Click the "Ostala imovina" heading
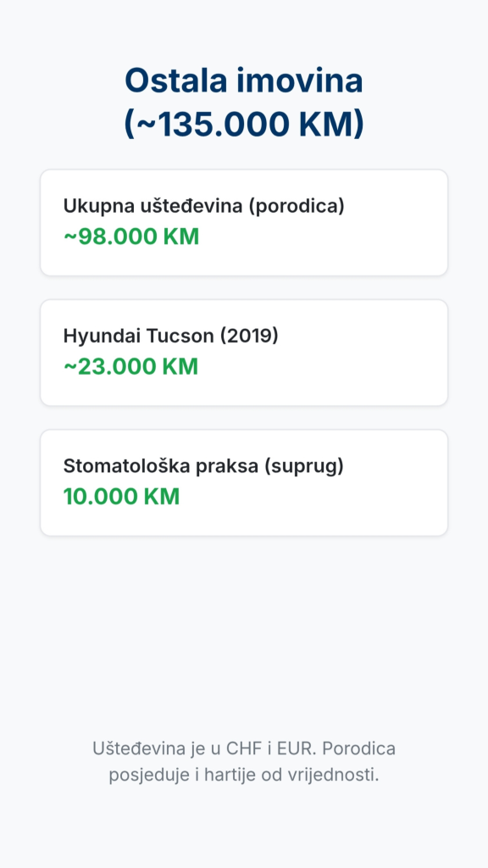Viewport: 488px width, 868px height. coord(244,81)
